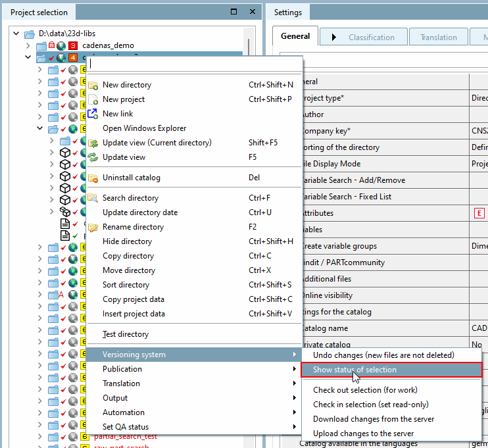Screen dimensions: 488x448
Task: Choose Copy directory
Action: tap(193, 256)
